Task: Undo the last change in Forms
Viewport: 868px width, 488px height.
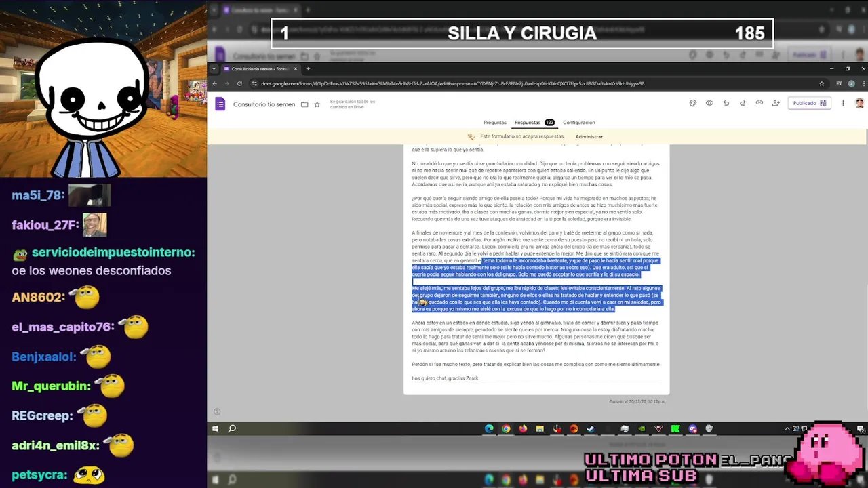Action: pyautogui.click(x=726, y=103)
